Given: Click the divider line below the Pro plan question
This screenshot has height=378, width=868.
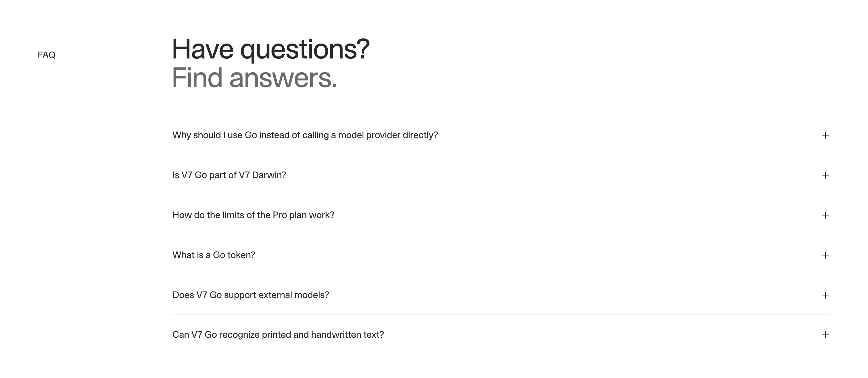Looking at the screenshot, I should pyautogui.click(x=501, y=235).
